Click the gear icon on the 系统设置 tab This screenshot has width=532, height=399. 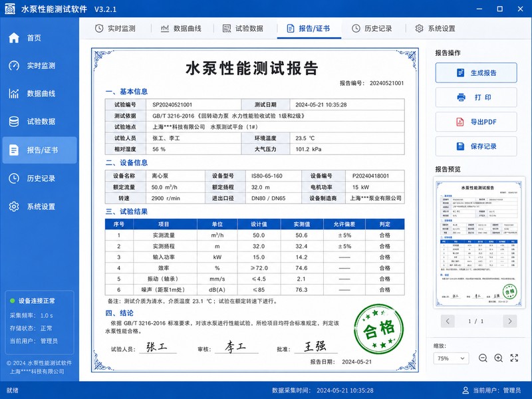[419, 29]
